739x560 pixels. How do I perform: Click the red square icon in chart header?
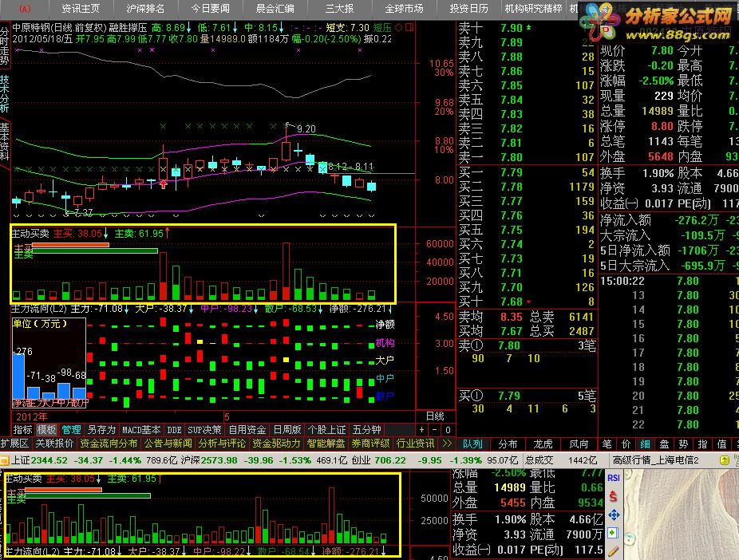click(x=409, y=28)
